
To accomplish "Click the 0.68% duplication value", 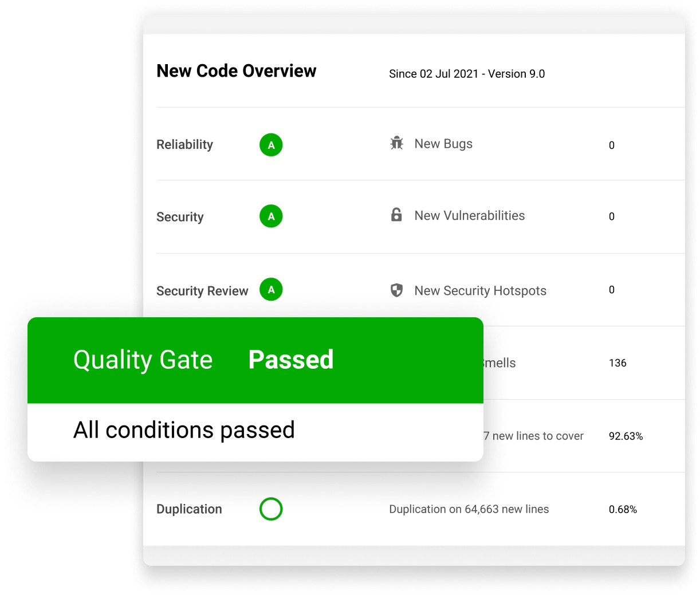I will click(623, 510).
